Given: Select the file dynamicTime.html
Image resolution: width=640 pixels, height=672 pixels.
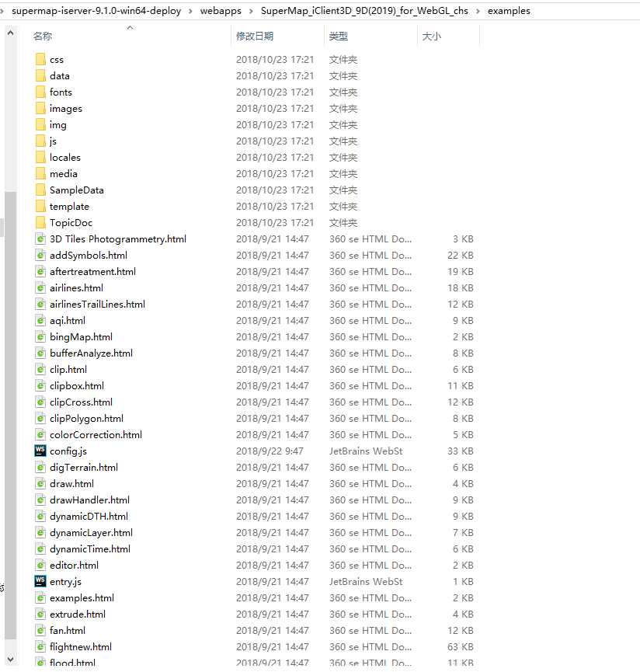Looking at the screenshot, I should [90, 548].
